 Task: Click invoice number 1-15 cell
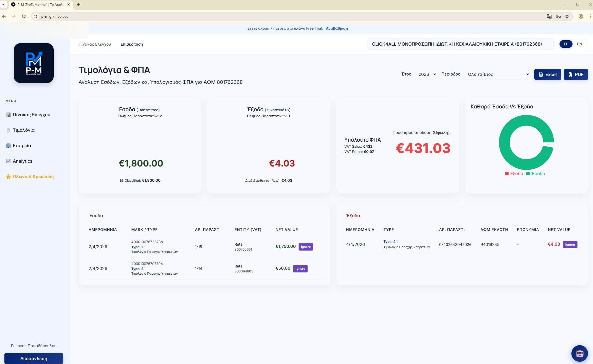point(198,247)
